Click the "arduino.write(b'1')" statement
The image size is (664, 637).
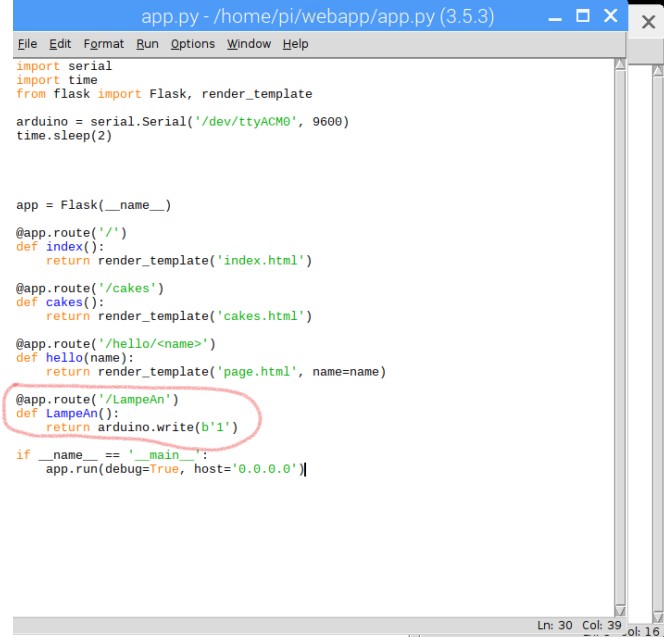pyautogui.click(x=168, y=427)
